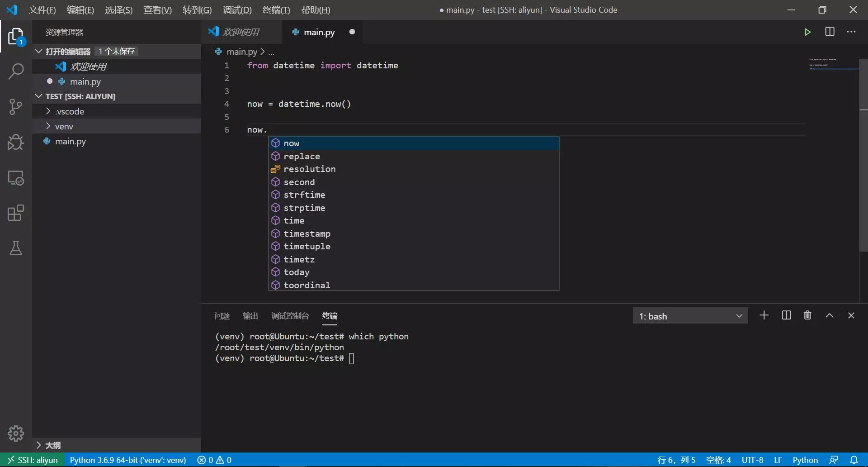Choose the 'strftime' autocomplete suggestion
868x467 pixels.
[x=414, y=195]
